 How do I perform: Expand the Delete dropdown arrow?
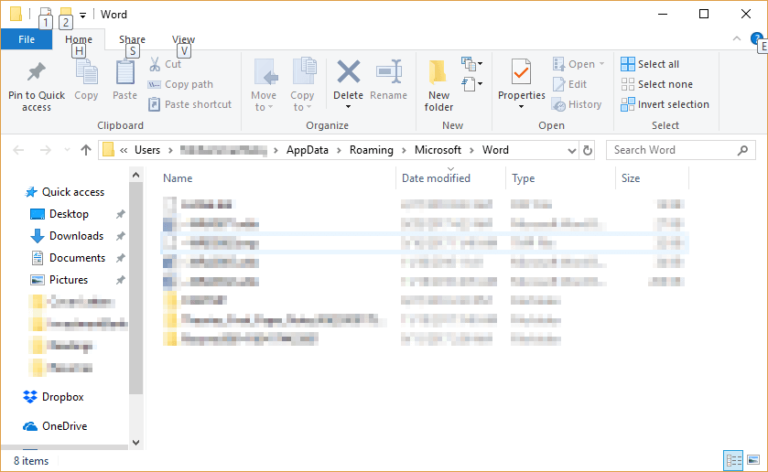click(x=348, y=107)
